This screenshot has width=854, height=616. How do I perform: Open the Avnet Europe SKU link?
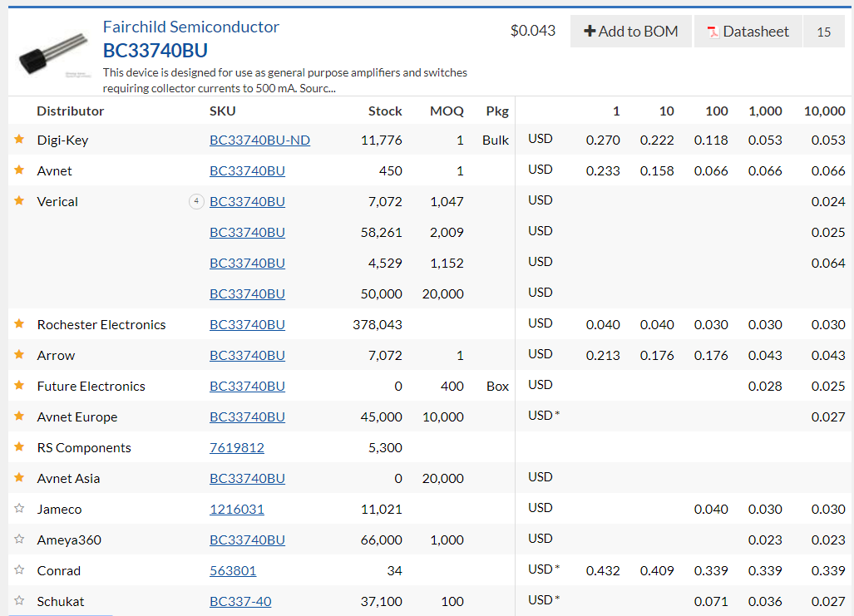point(247,416)
